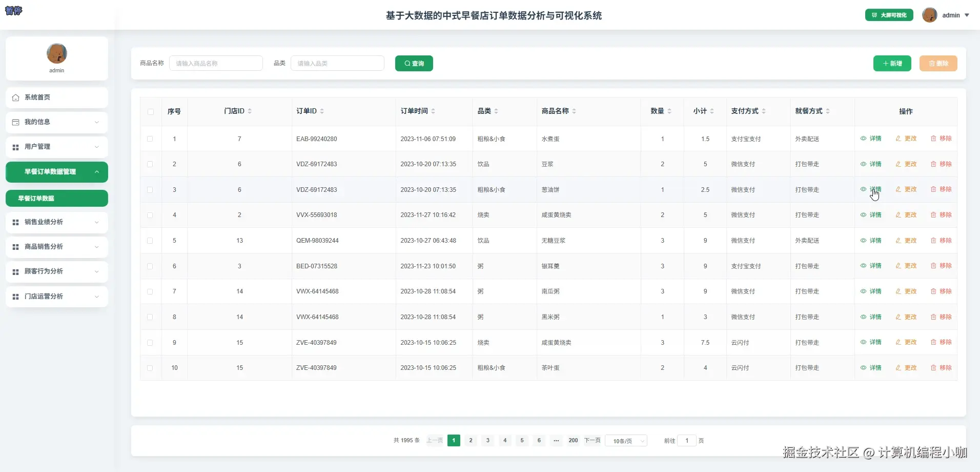Click the search magnifier icon in 查询 button
980x472 pixels.
click(x=406, y=63)
